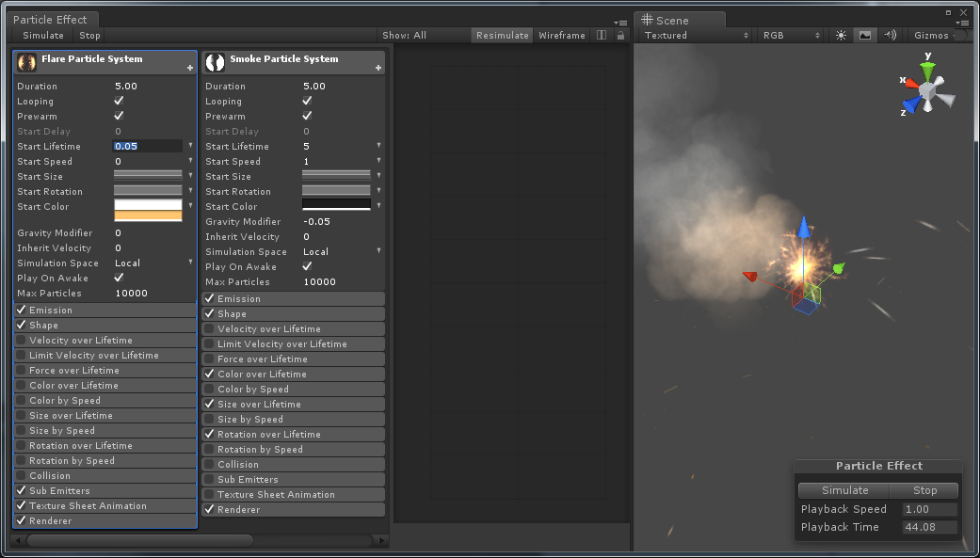Click the red transform arrow handle in scene
The image size is (980, 558).
[749, 277]
